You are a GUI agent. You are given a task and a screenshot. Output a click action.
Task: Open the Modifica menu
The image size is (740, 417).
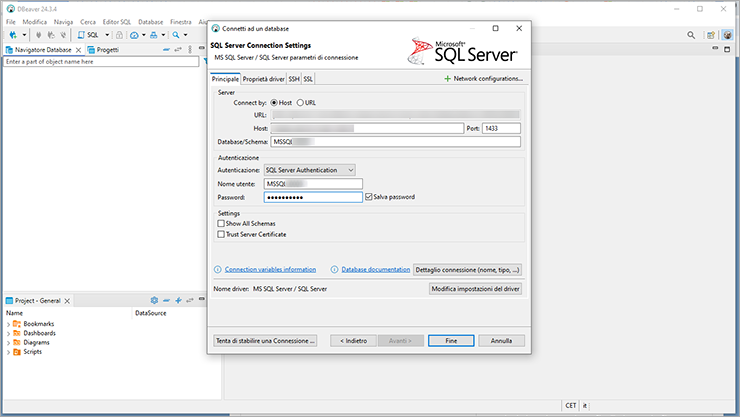34,22
